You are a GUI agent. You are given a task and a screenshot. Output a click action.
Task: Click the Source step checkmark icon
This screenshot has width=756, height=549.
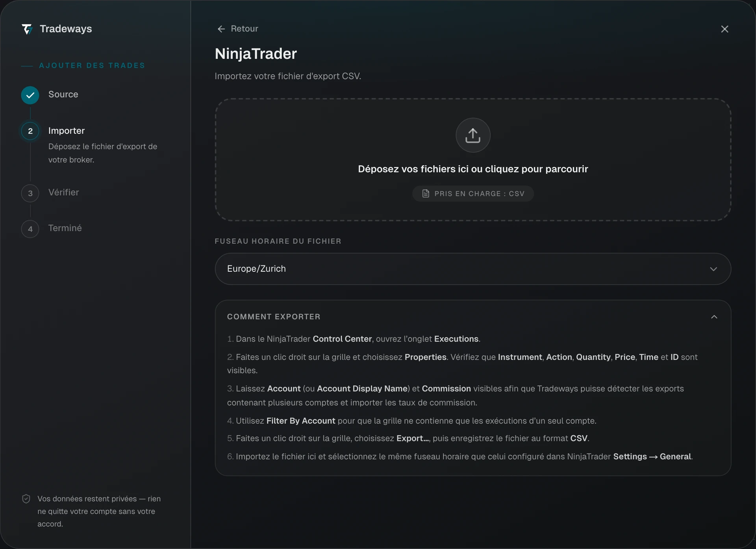pos(30,95)
